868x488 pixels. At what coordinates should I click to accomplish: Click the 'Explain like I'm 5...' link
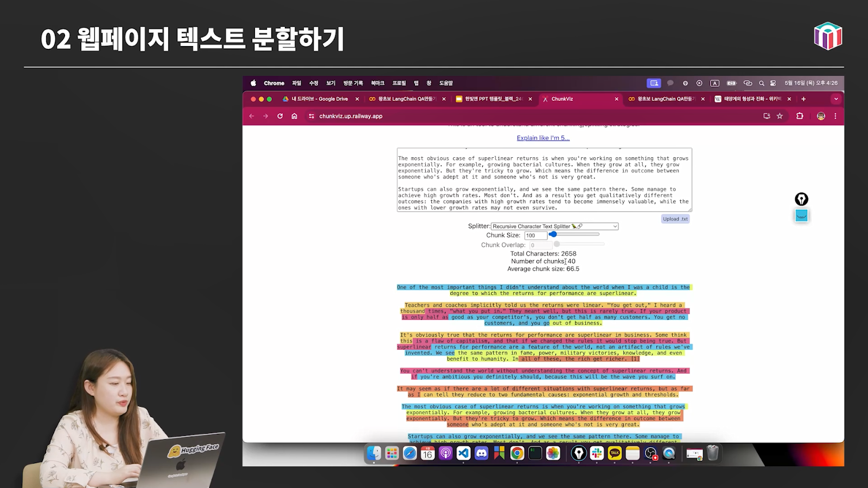click(x=543, y=138)
